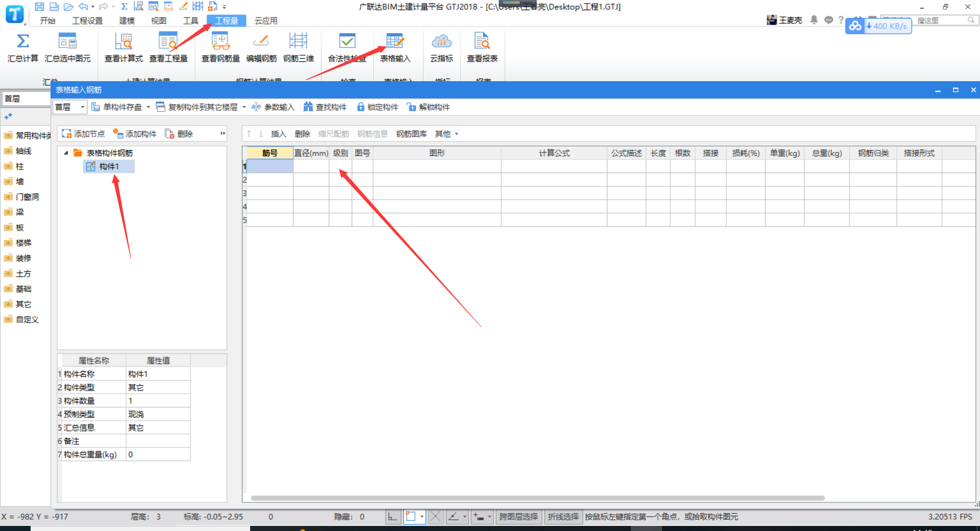Click 添加节点 in component tree toolbar
The width and height of the screenshot is (980, 531).
tap(83, 134)
